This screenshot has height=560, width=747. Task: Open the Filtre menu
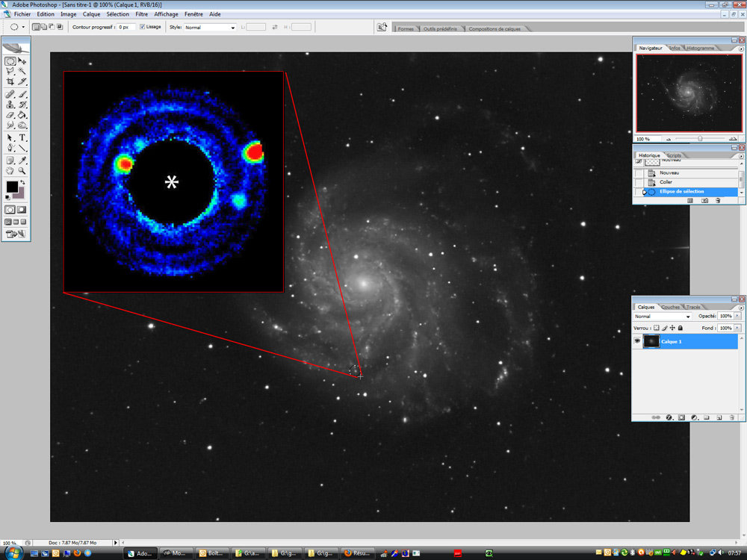tap(142, 13)
